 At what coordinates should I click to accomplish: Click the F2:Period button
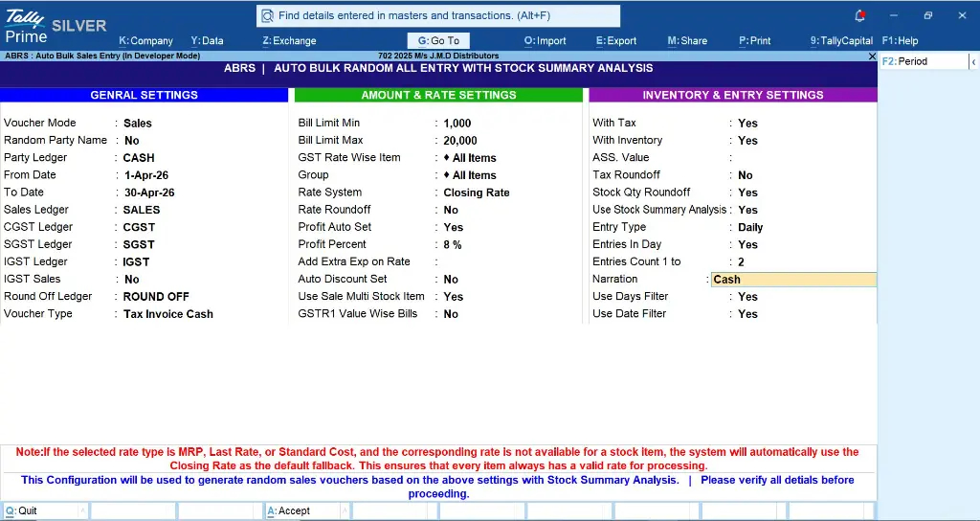coord(924,61)
